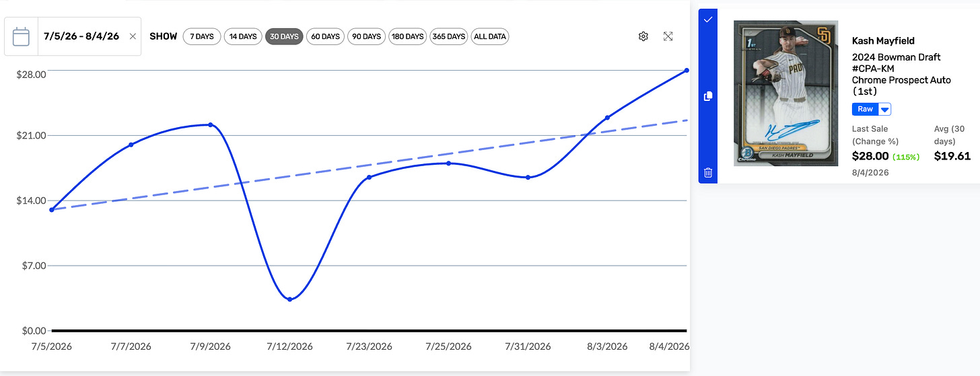Screen dimensions: 980x376
Task: Open the Kash Mayfield card thumbnail
Action: tap(785, 93)
